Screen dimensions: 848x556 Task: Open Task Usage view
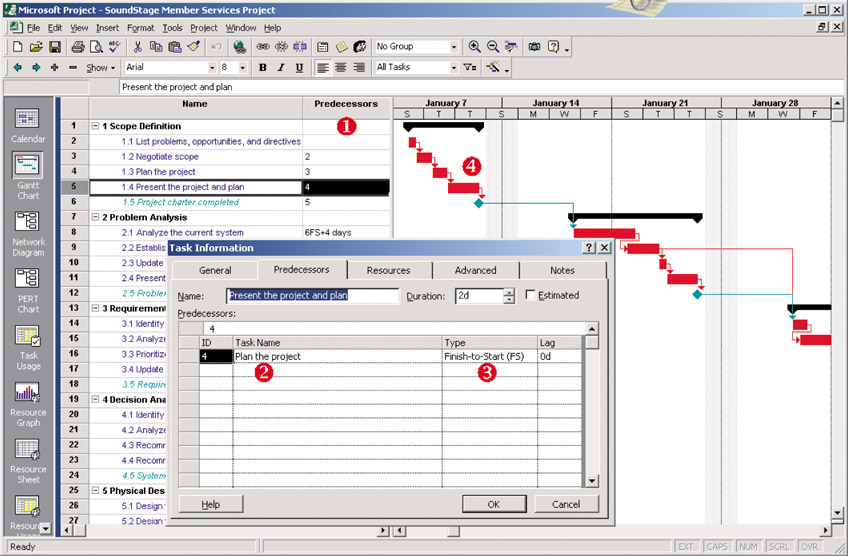(28, 347)
